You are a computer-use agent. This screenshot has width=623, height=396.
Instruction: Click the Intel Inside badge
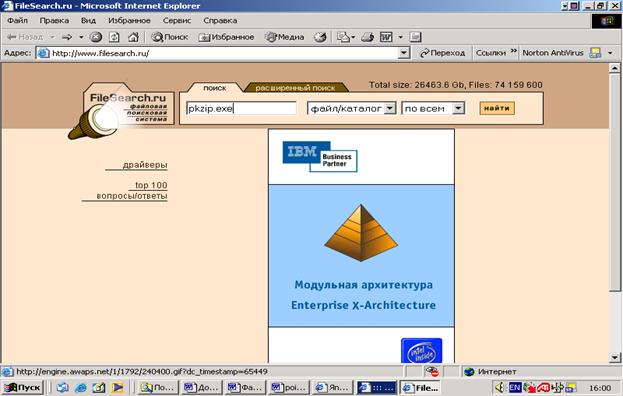(x=422, y=350)
